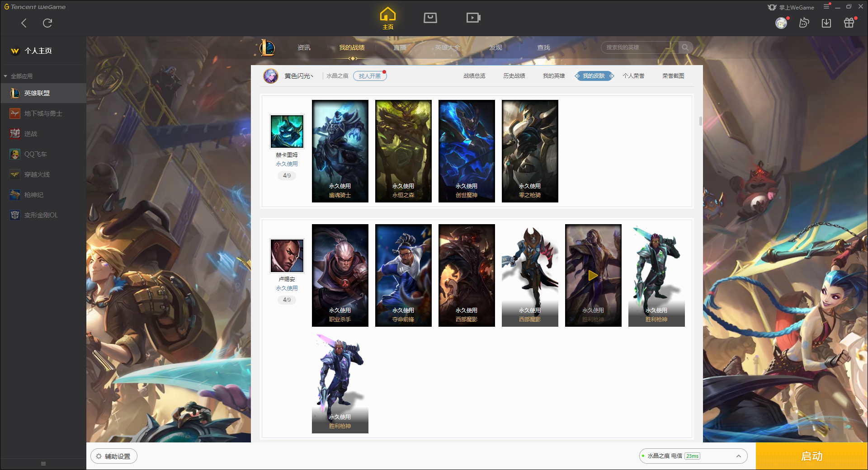Screen dimensions: 868x470
Task: Collapse the 全部应用 list
Action: tap(5, 76)
